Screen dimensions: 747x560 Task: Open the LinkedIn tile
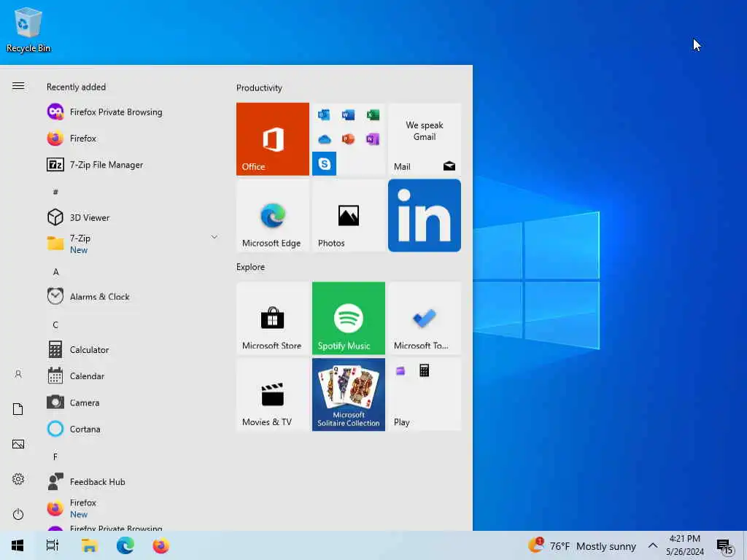[425, 215]
